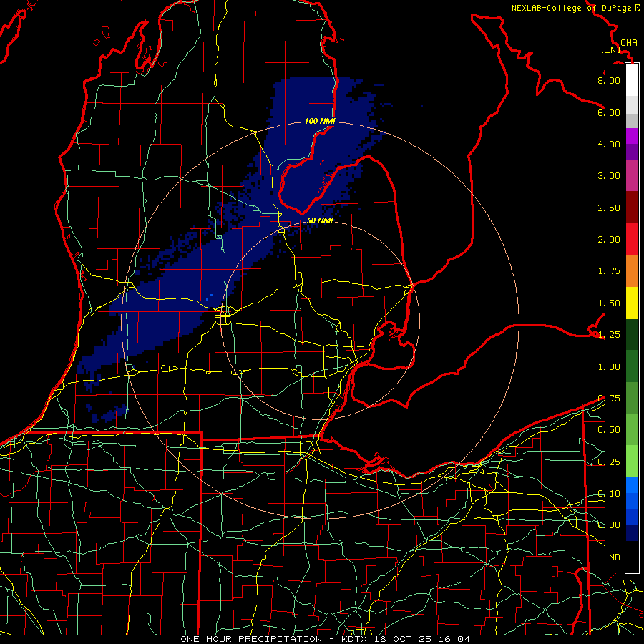Select the bright magenta legend swatch above 4.00
The width and height of the screenshot is (644, 644).
pyautogui.click(x=632, y=136)
